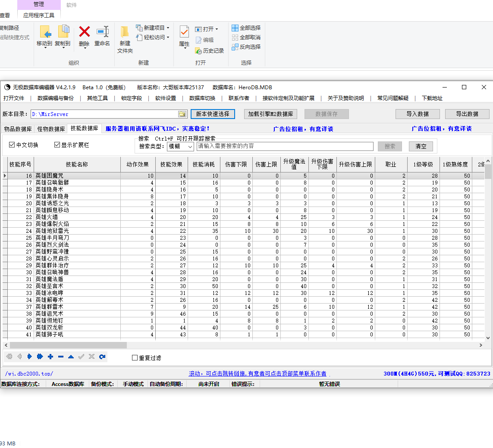This screenshot has height=448, width=493.
Task: Expand the 新建项目 dropdown in the ribbon
Action: [x=168, y=28]
